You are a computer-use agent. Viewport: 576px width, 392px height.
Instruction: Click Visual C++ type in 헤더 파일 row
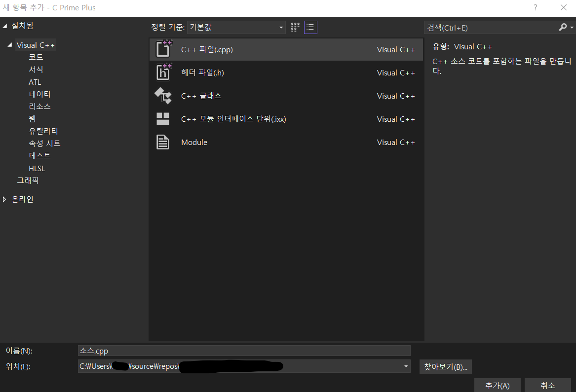[396, 72]
